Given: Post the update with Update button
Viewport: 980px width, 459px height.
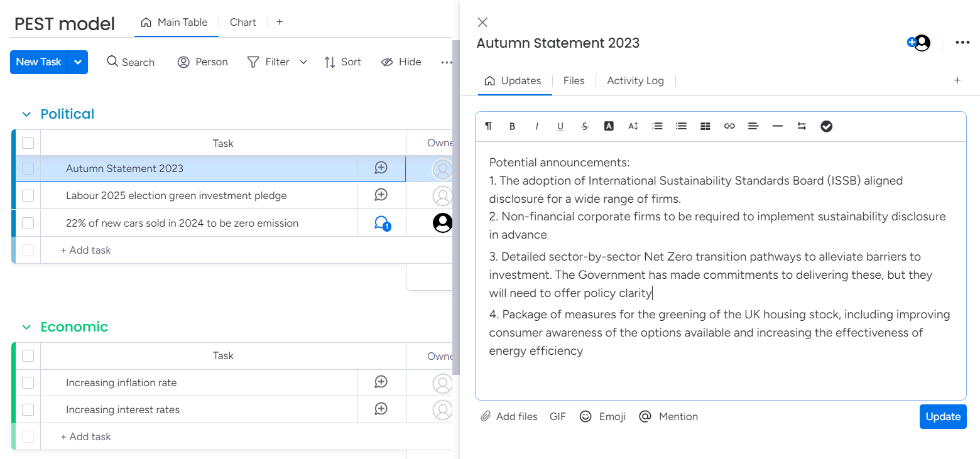Looking at the screenshot, I should tap(942, 416).
